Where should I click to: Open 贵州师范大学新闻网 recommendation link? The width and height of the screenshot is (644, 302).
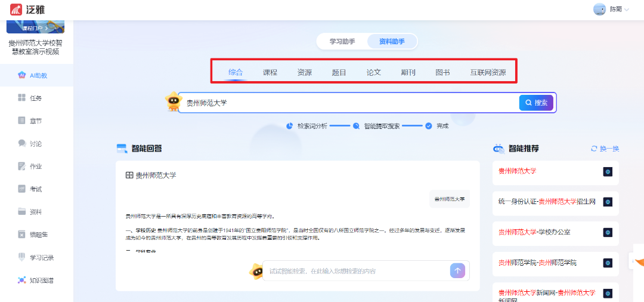[x=547, y=297]
